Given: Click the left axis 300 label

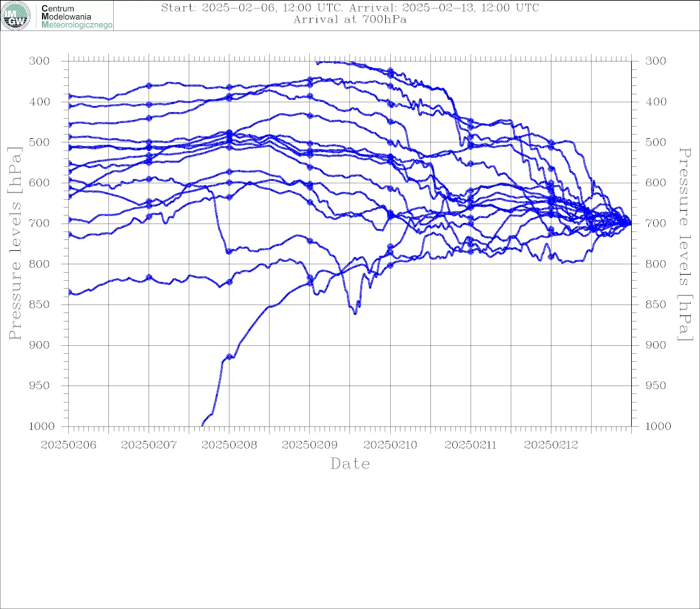Looking at the screenshot, I should tap(40, 61).
